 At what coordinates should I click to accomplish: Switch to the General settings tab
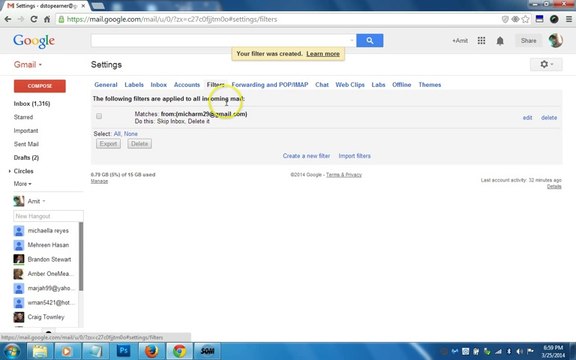pyautogui.click(x=106, y=85)
